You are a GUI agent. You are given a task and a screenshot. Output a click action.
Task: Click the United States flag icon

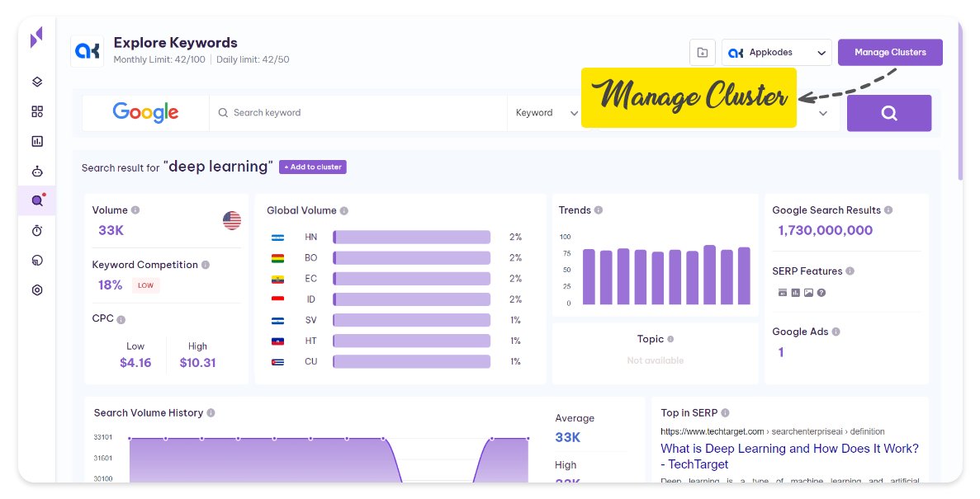pos(232,220)
